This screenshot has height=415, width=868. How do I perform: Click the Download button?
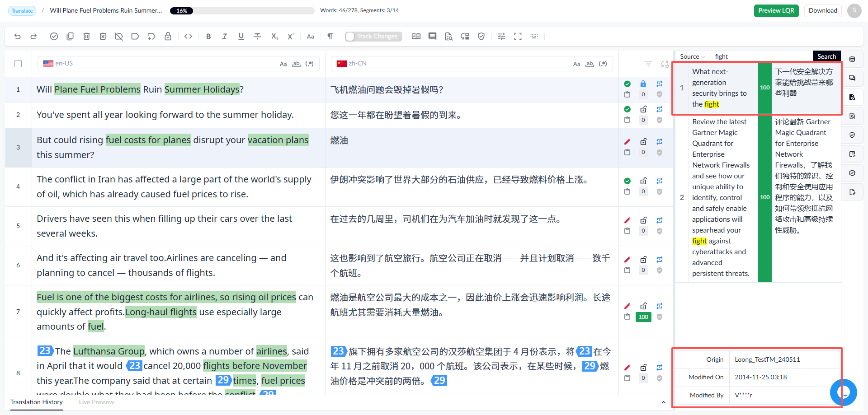[x=823, y=11]
